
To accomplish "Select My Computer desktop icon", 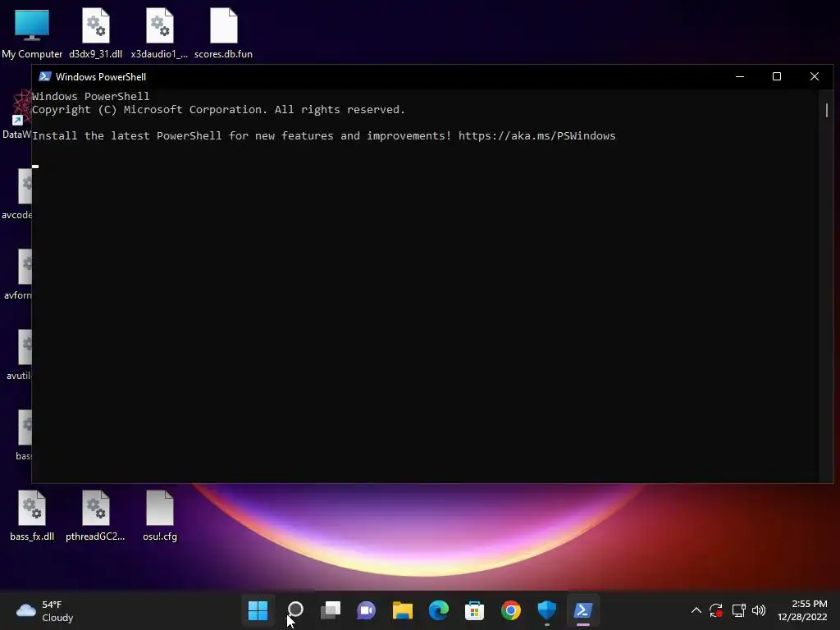I will pos(32,33).
